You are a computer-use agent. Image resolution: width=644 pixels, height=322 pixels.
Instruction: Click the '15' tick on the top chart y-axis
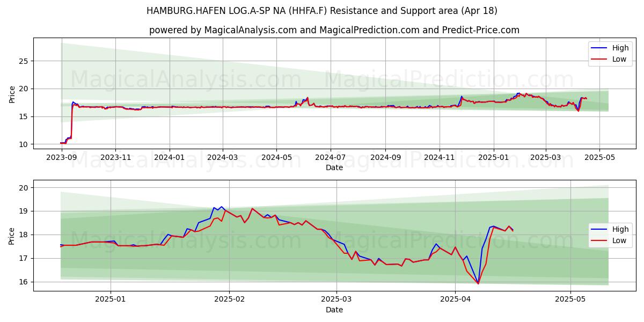pyautogui.click(x=24, y=116)
